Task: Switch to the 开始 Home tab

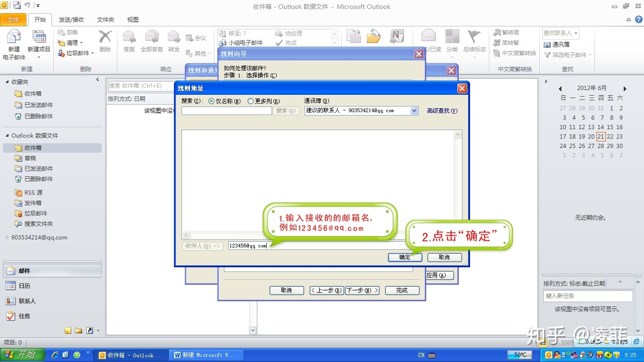Action: click(x=40, y=20)
